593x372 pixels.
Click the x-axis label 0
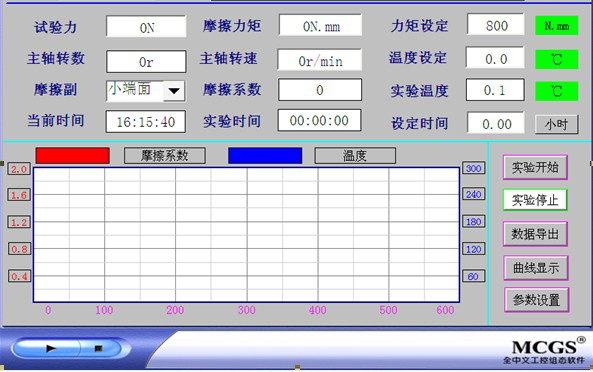[48, 310]
